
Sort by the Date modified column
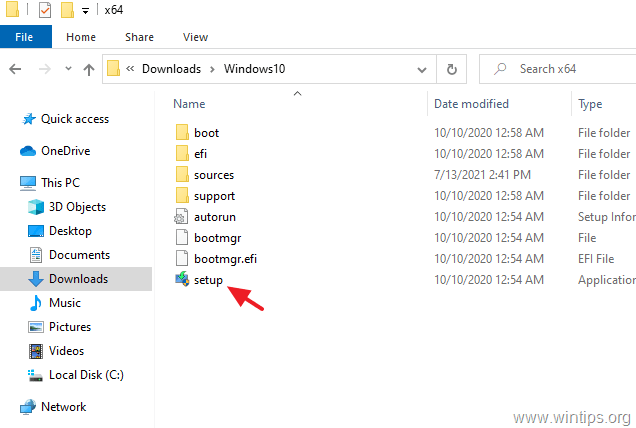tap(471, 104)
